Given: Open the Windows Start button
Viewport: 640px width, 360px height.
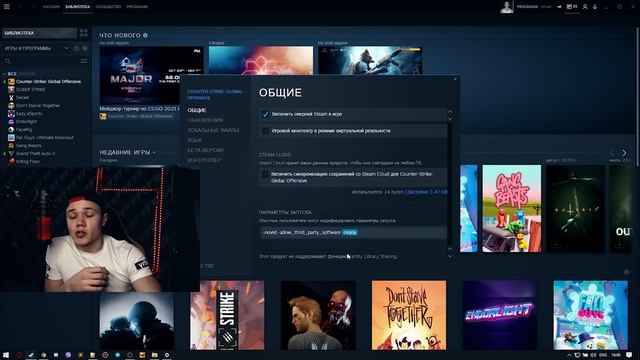Looking at the screenshot, I should [6, 355].
